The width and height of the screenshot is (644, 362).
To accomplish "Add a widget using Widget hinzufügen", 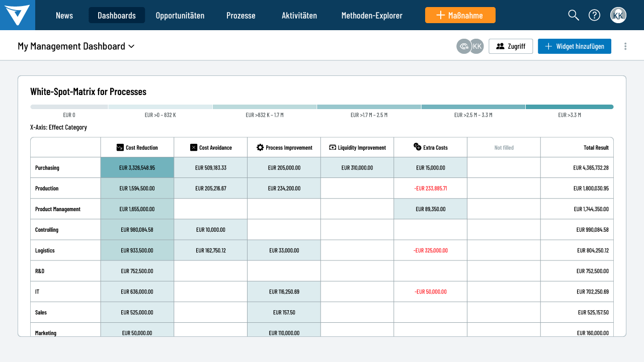I will [574, 46].
